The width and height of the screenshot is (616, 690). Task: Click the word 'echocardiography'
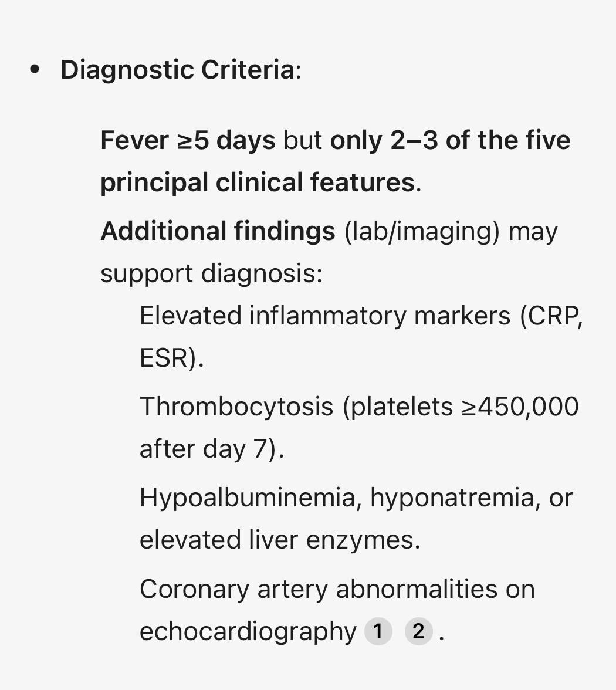tap(248, 631)
